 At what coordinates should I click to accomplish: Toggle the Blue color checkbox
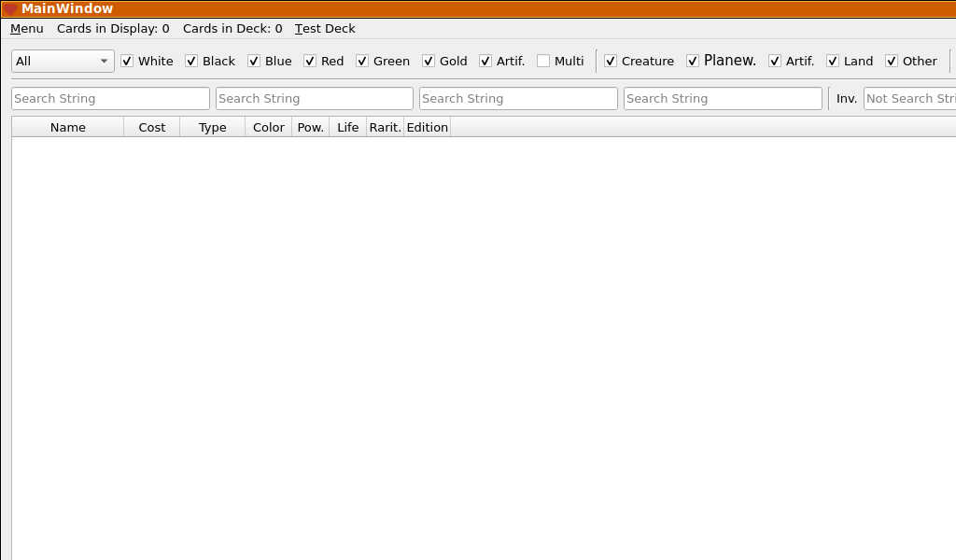254,62
